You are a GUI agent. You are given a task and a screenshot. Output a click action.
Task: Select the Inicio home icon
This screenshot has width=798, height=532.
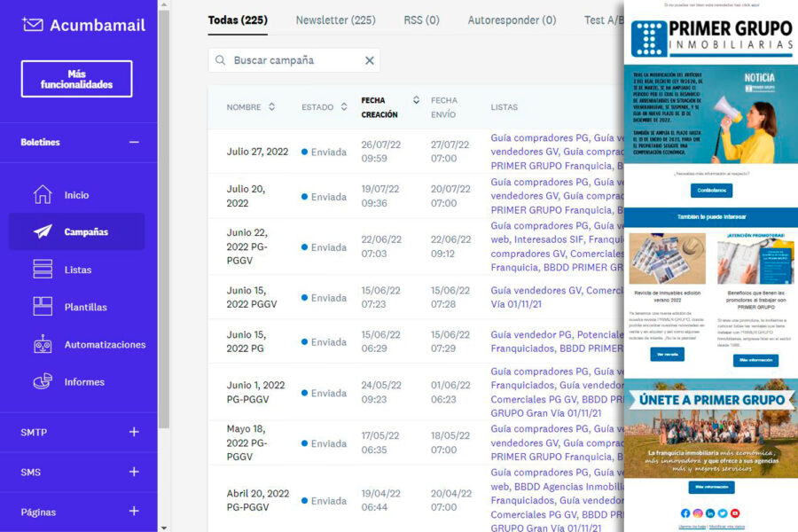pyautogui.click(x=43, y=194)
